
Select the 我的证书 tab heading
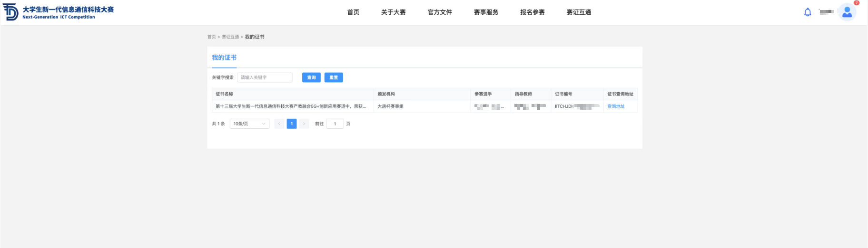[x=224, y=57]
